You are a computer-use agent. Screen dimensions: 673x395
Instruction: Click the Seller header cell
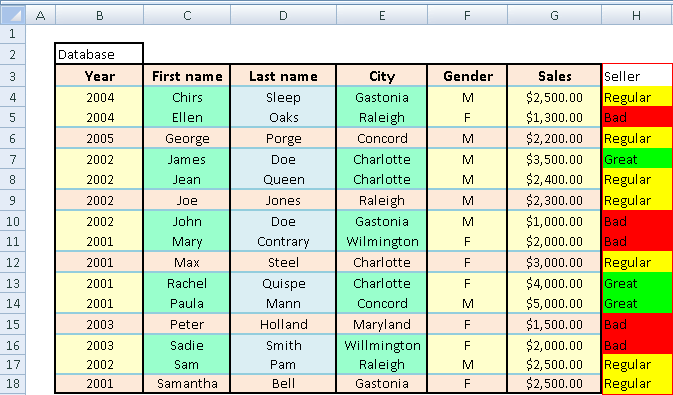[x=637, y=76]
